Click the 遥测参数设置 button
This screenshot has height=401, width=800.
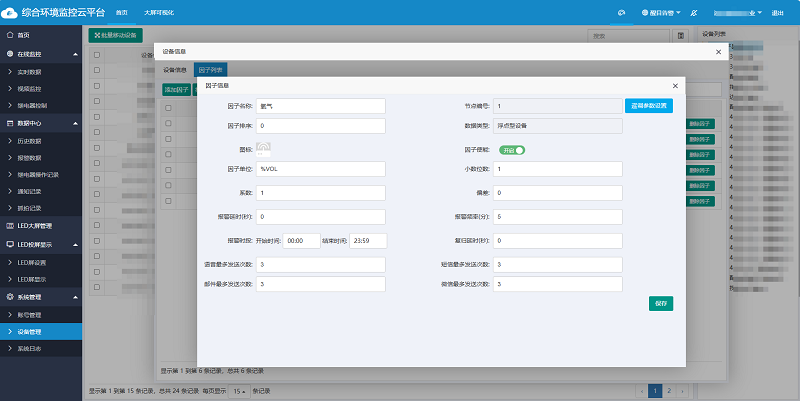(x=655, y=105)
